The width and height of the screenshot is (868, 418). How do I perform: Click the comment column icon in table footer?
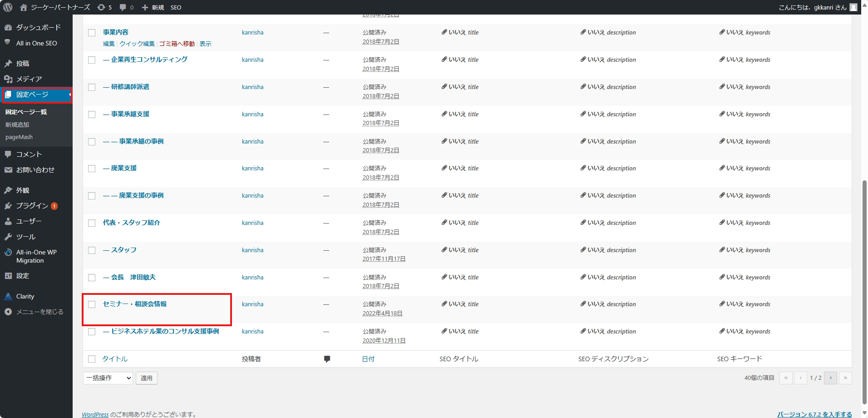327,359
